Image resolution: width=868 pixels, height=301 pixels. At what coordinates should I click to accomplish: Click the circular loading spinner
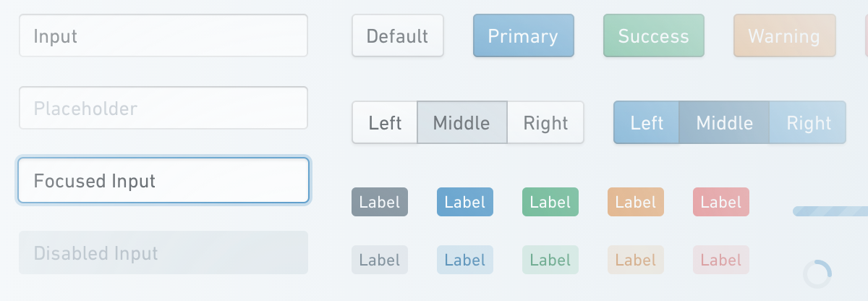(817, 274)
